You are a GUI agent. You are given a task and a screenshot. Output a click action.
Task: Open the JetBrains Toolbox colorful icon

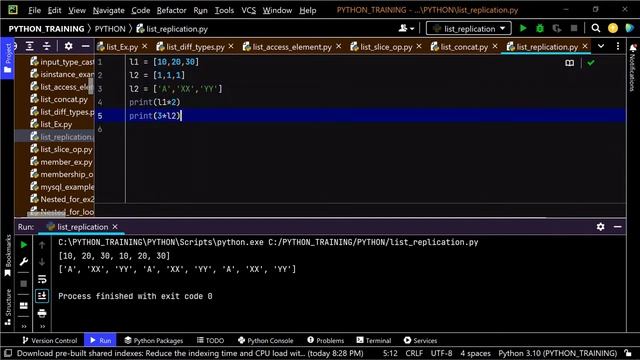629,28
